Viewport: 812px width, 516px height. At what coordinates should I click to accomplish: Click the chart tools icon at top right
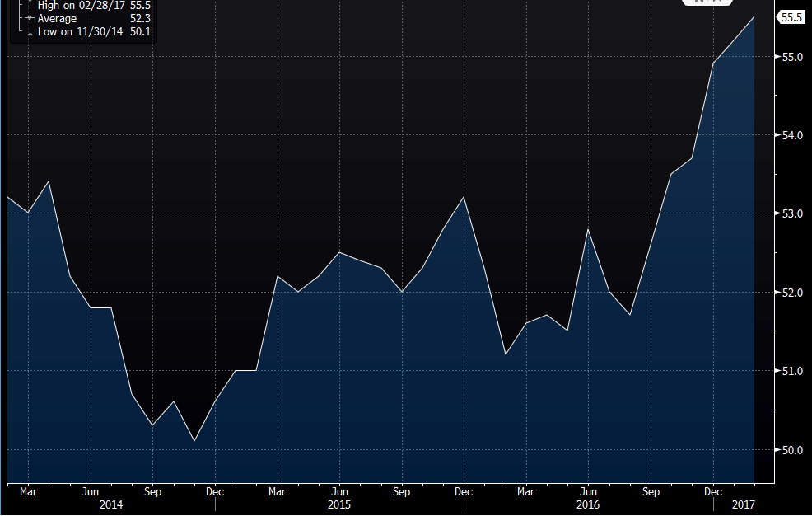click(x=706, y=2)
